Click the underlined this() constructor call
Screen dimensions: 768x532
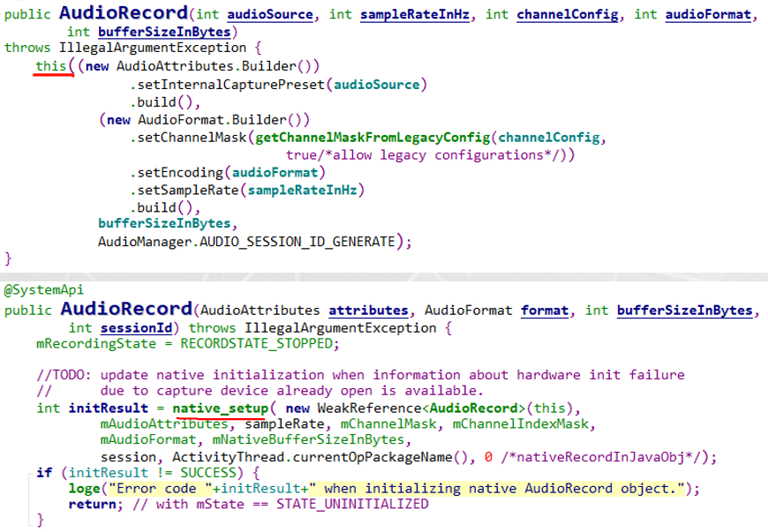tap(49, 65)
